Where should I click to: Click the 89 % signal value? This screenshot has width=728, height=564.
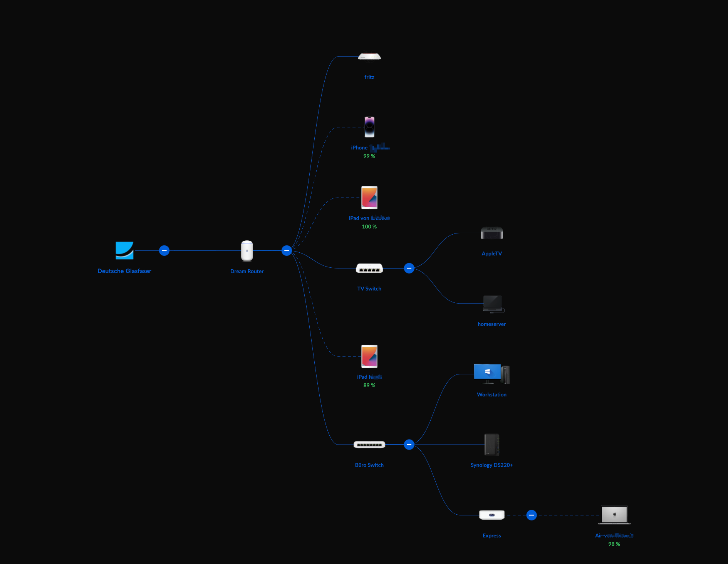pyautogui.click(x=369, y=385)
